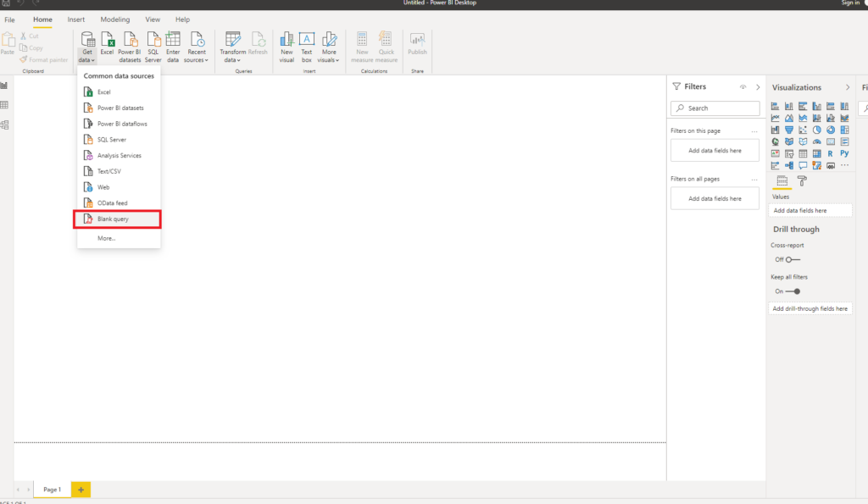Click the New measure button
This screenshot has height=504, width=868.
tap(362, 47)
